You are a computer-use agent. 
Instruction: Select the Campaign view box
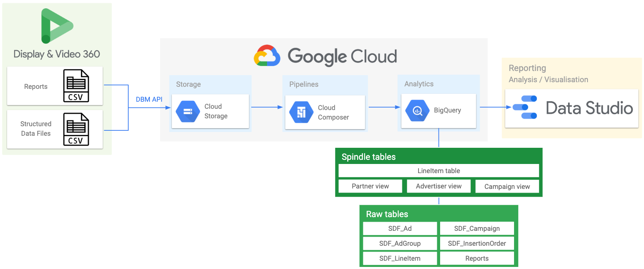(x=507, y=186)
